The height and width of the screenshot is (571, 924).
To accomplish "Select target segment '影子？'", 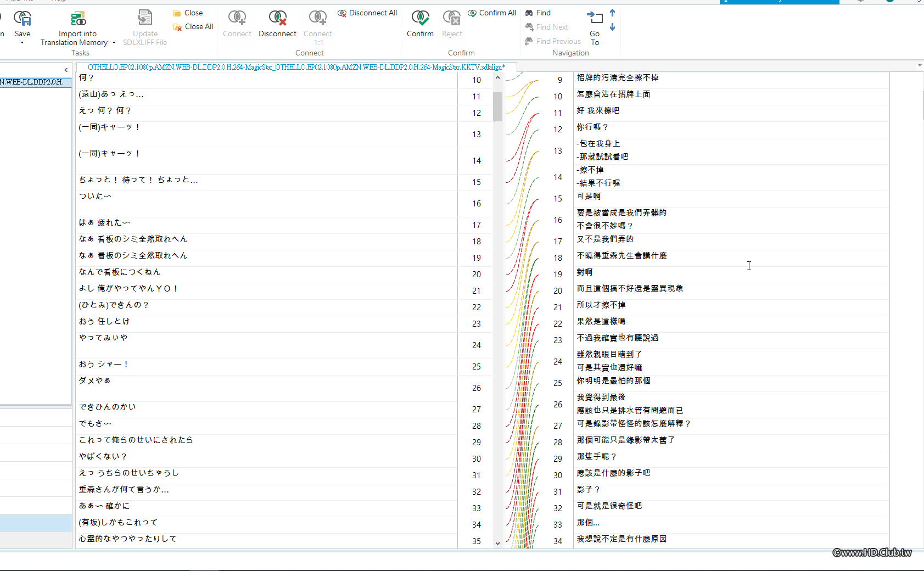I will [x=731, y=492].
